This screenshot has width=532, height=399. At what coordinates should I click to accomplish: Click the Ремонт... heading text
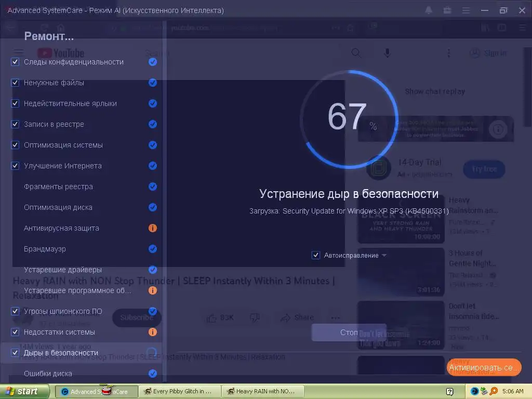coord(49,36)
